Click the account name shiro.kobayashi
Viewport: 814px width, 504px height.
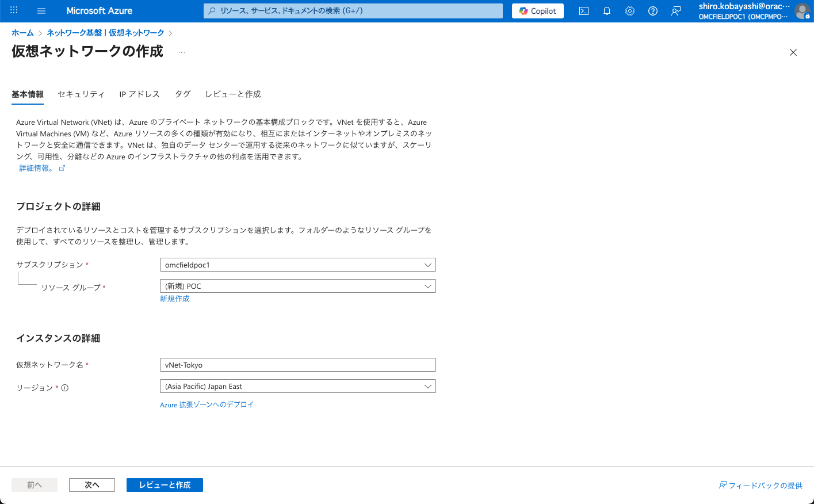(x=744, y=6)
